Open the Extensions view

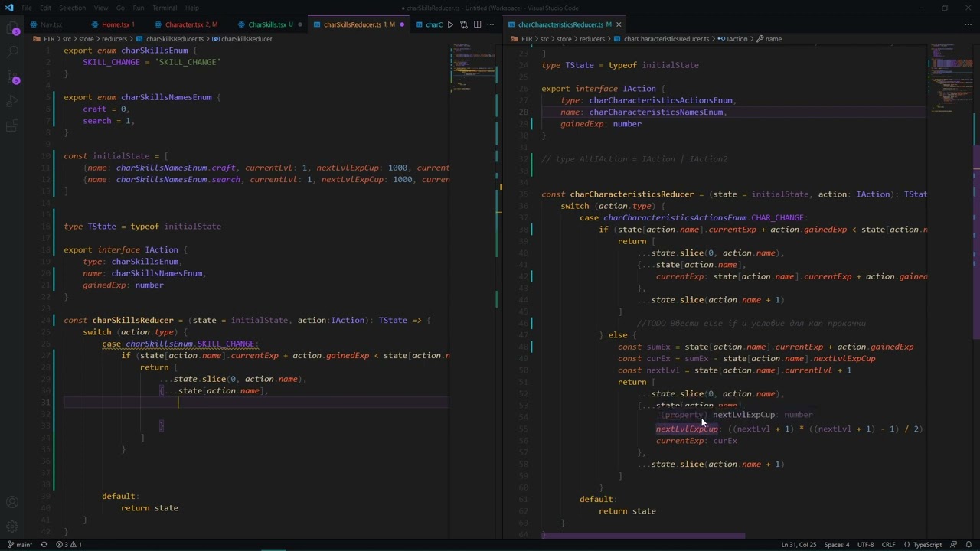(12, 126)
